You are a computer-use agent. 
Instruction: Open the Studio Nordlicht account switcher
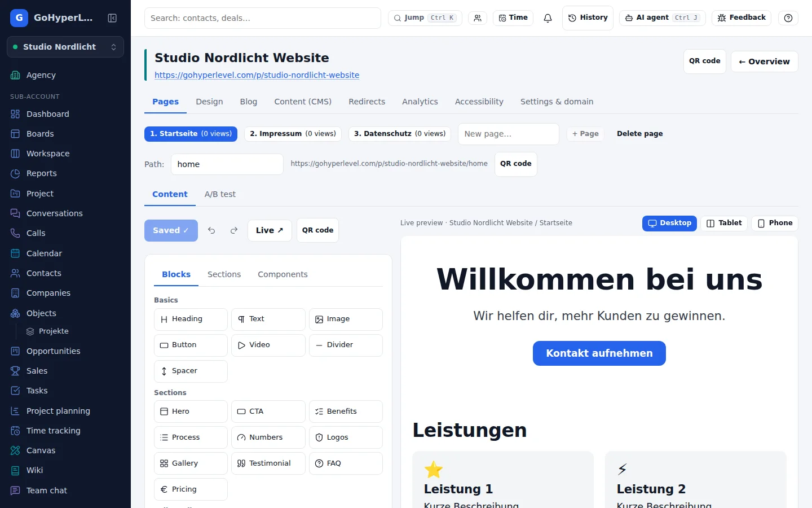(65, 47)
